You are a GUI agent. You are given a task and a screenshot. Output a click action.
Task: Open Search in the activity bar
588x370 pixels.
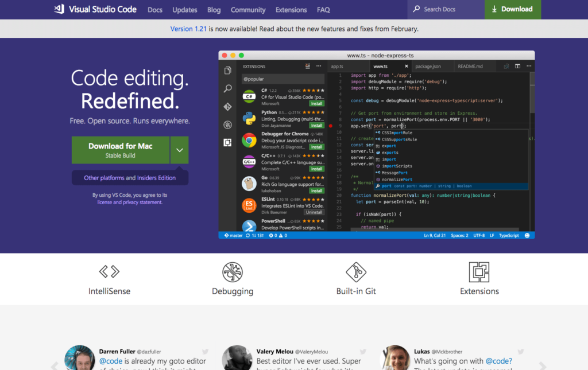pyautogui.click(x=227, y=88)
